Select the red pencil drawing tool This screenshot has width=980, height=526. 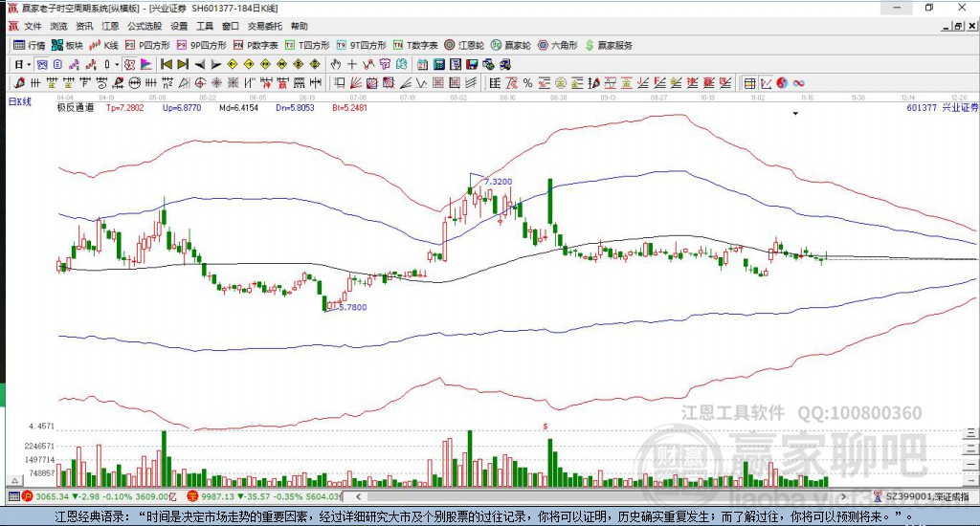(19, 83)
